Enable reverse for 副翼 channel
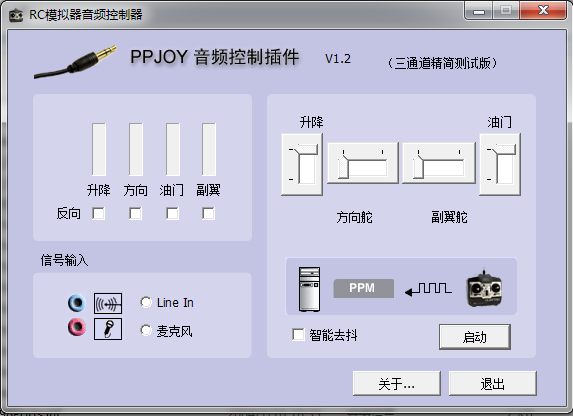This screenshot has height=416, width=573. [208, 213]
